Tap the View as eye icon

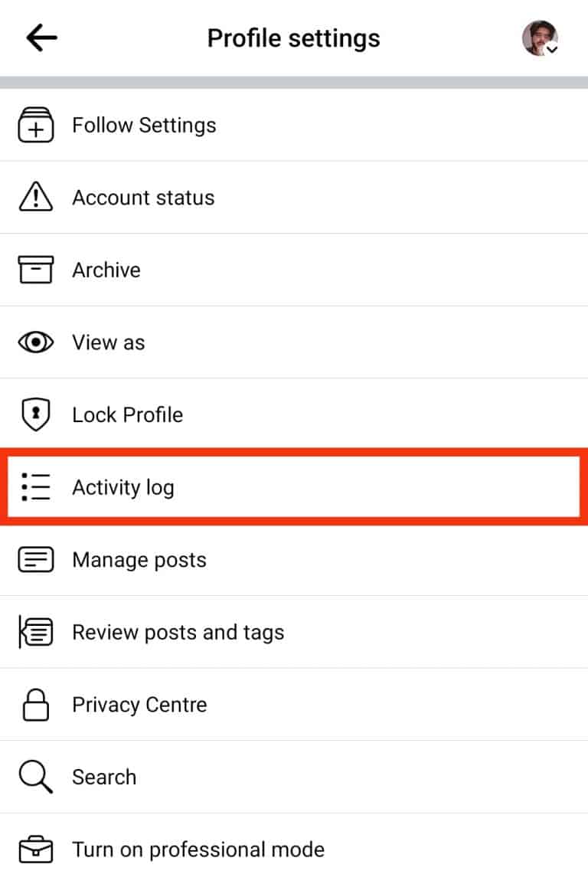[x=35, y=342]
